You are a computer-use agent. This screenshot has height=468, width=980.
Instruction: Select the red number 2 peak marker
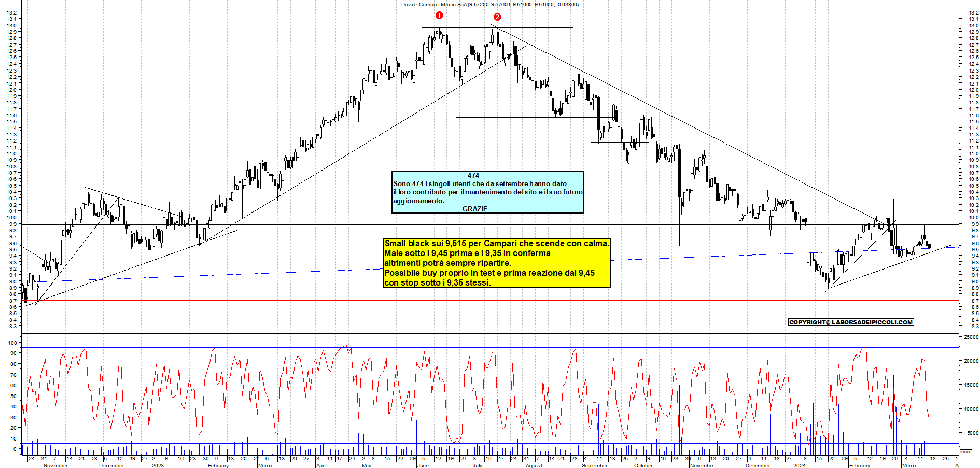[x=497, y=17]
